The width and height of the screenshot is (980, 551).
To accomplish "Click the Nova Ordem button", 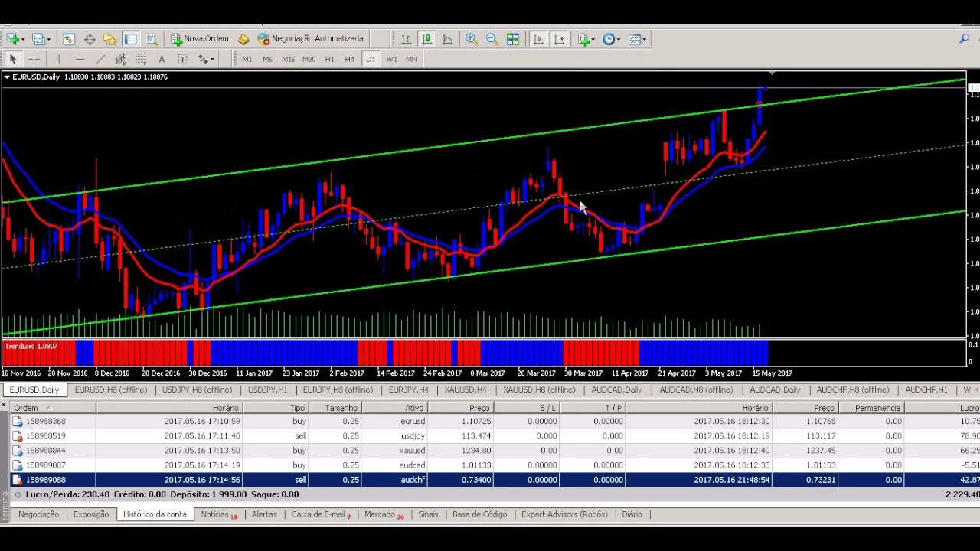I will (x=200, y=39).
